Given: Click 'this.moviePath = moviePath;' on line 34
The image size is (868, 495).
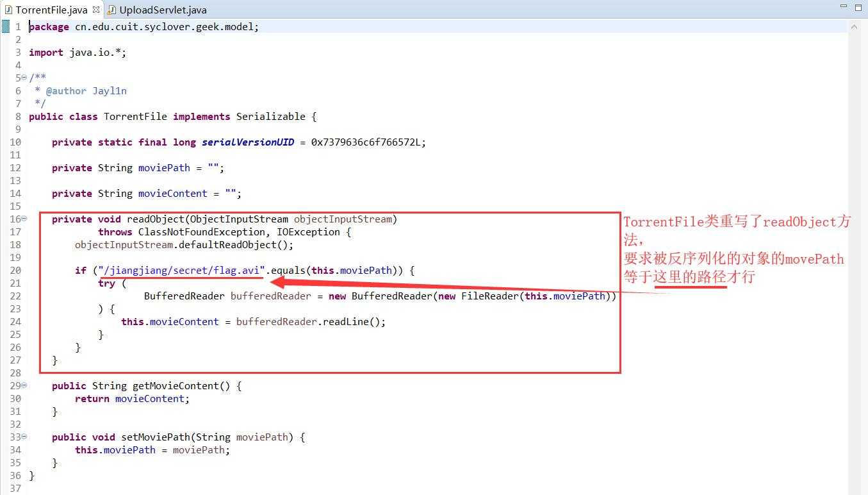Looking at the screenshot, I should pyautogui.click(x=152, y=449).
